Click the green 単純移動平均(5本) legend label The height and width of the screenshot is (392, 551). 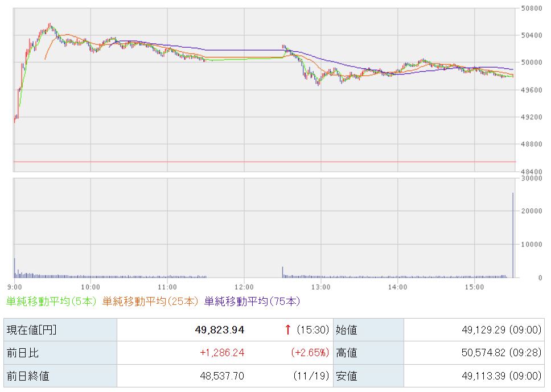pos(51,302)
